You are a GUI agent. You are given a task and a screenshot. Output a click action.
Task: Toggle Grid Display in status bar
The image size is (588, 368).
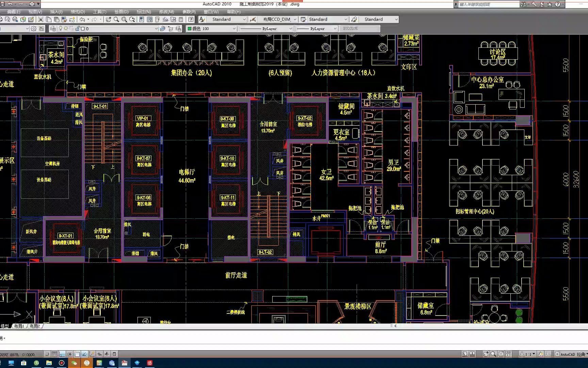54,354
